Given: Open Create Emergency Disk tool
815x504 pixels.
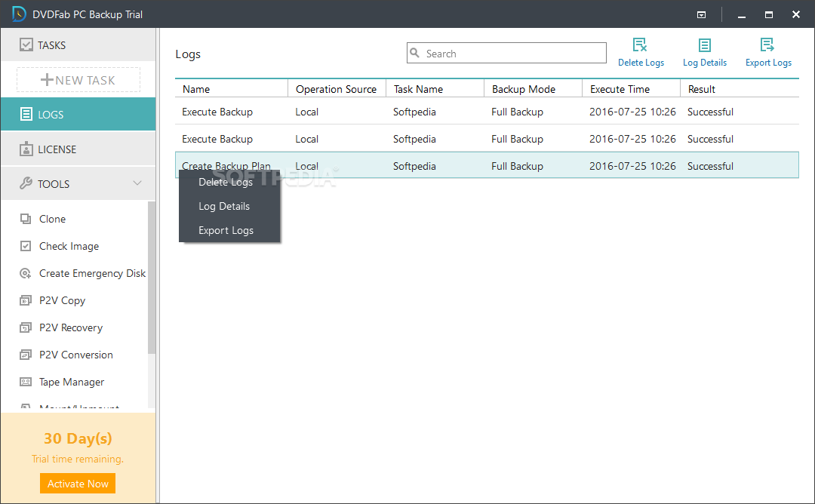Looking at the screenshot, I should click(x=93, y=273).
